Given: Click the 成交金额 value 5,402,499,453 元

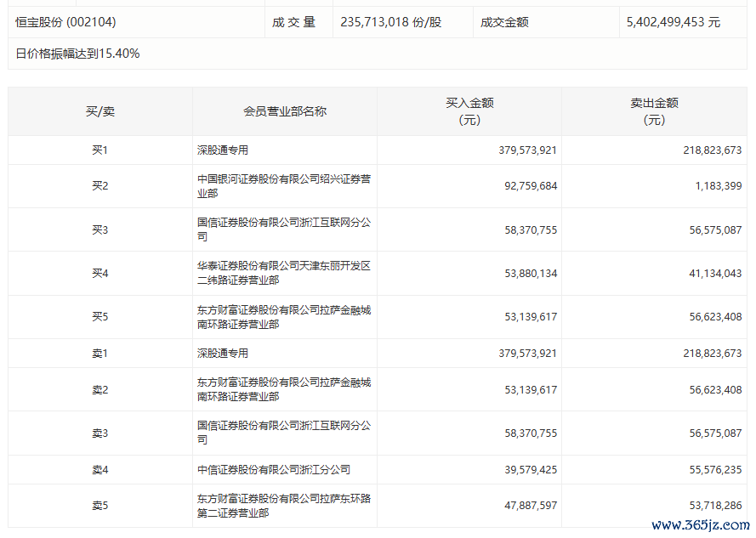Looking at the screenshot, I should (673, 22).
